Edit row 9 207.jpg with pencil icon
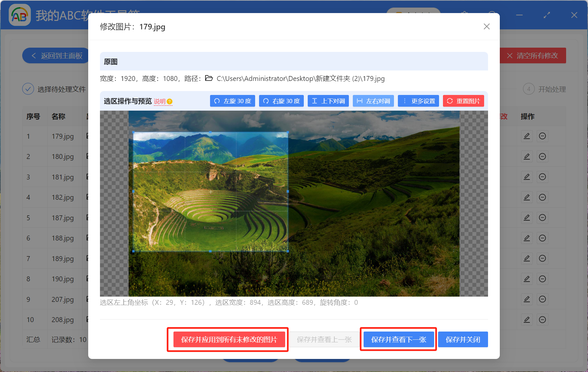 (x=527, y=299)
